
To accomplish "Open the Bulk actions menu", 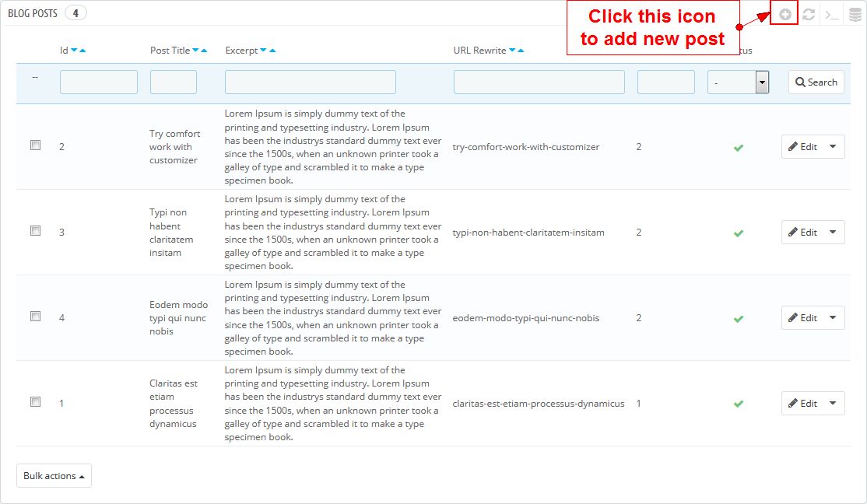I will click(54, 476).
